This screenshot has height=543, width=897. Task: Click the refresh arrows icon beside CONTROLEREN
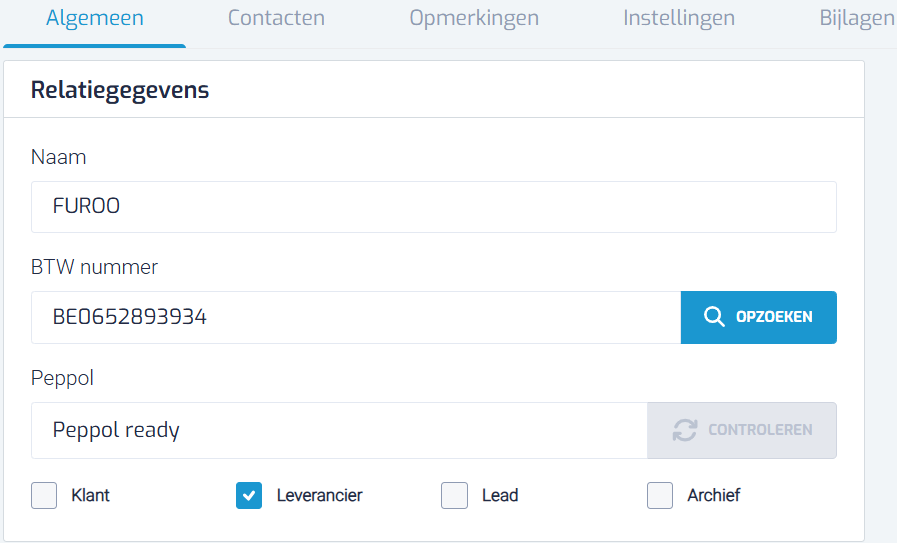point(685,430)
